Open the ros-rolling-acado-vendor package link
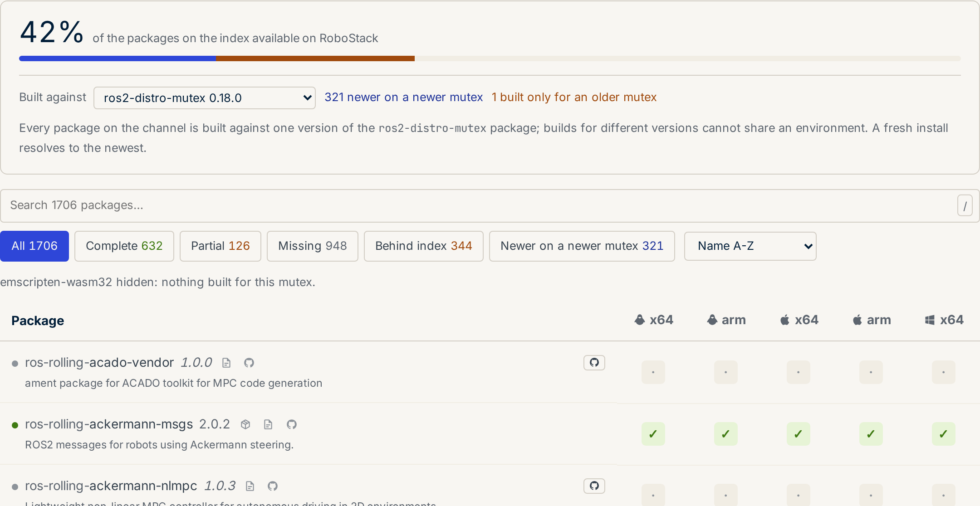Viewport: 980px width, 506px height. [x=99, y=363]
